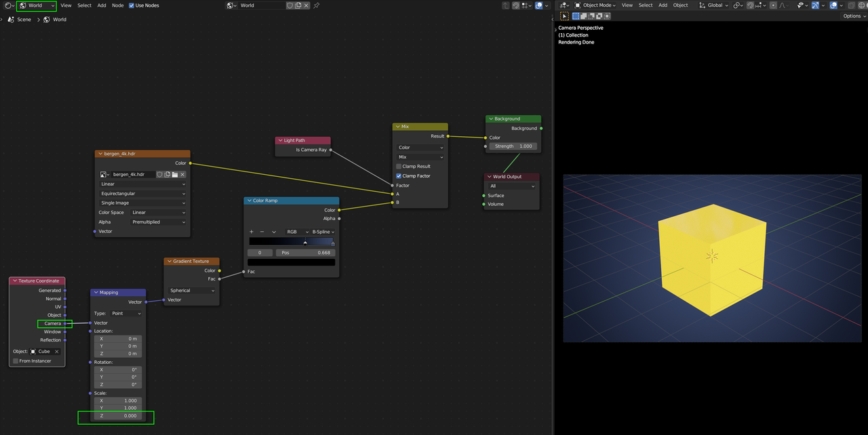This screenshot has width=868, height=435.
Task: Open the Spherical gradient type dropdown
Action: click(x=192, y=291)
